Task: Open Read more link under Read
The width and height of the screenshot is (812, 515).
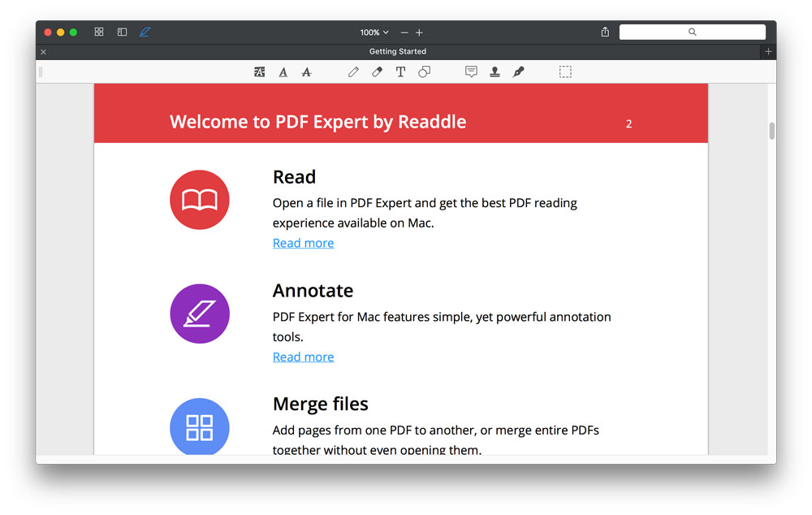Action: tap(304, 243)
